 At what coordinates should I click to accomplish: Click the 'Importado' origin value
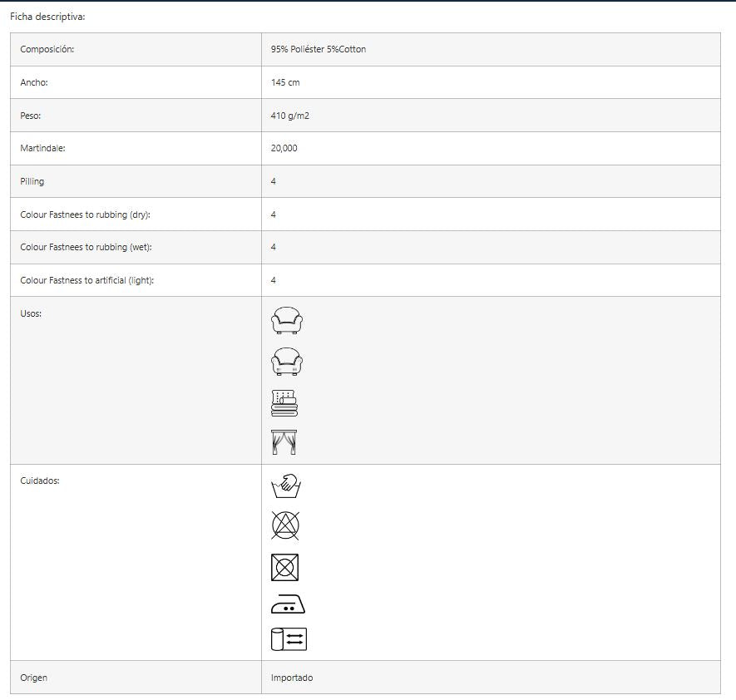tap(292, 678)
